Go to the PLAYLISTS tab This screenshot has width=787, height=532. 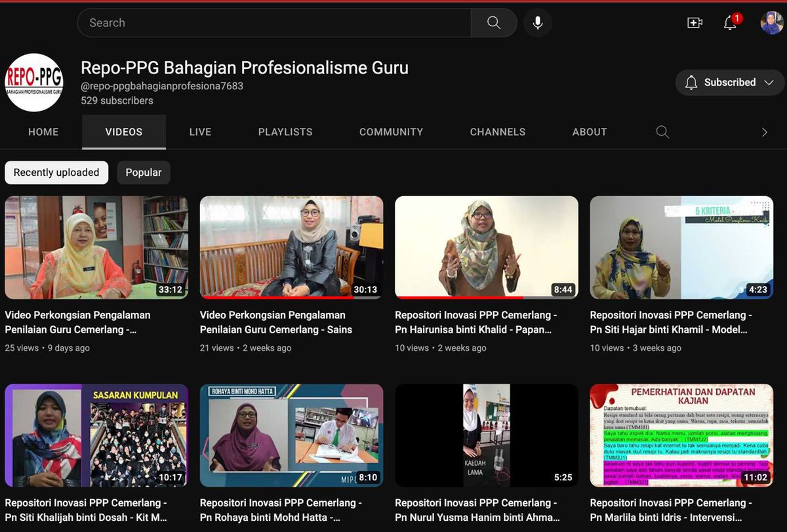(285, 132)
